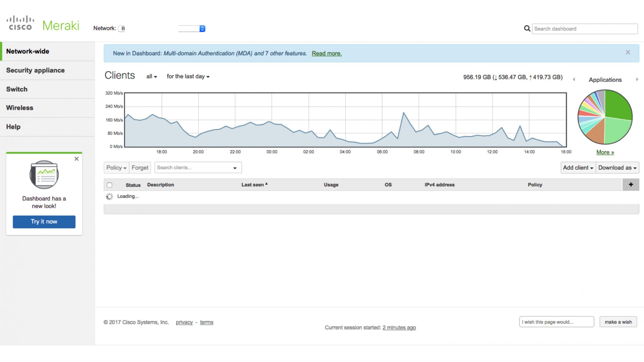The image size is (644, 362).
Task: Sort by the IPv4 address column header
Action: tap(439, 185)
